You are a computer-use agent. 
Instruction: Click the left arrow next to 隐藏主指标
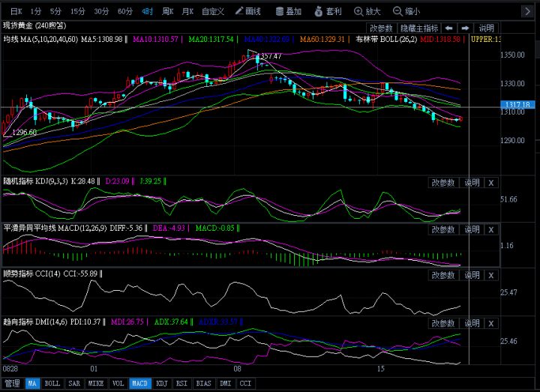pos(448,28)
